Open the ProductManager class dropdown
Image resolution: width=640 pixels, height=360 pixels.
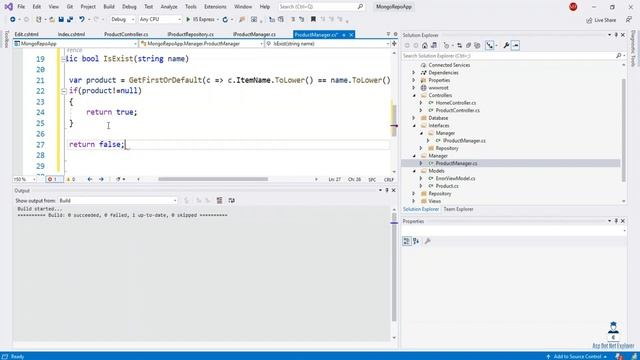[201, 43]
